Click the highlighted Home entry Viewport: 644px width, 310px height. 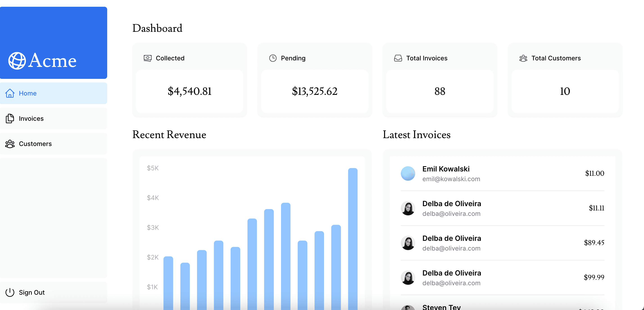[x=27, y=93]
